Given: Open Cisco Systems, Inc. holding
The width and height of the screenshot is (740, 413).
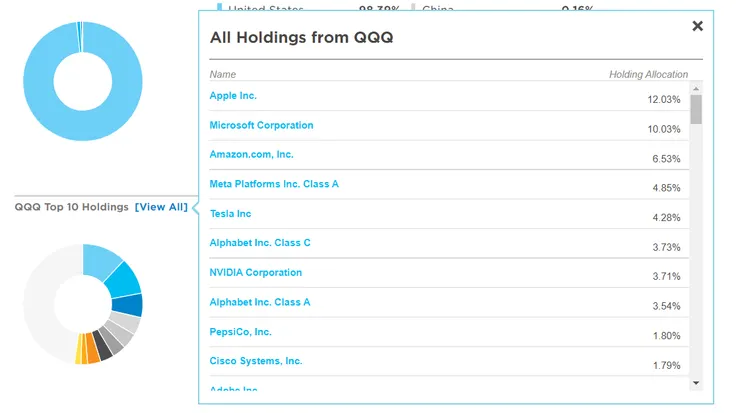Looking at the screenshot, I should pyautogui.click(x=255, y=361).
